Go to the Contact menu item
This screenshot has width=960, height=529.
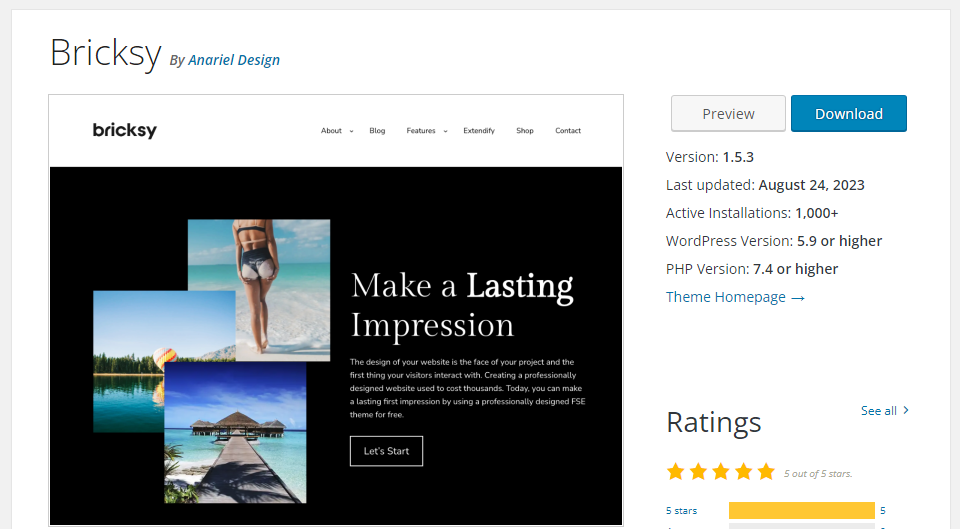tap(568, 131)
